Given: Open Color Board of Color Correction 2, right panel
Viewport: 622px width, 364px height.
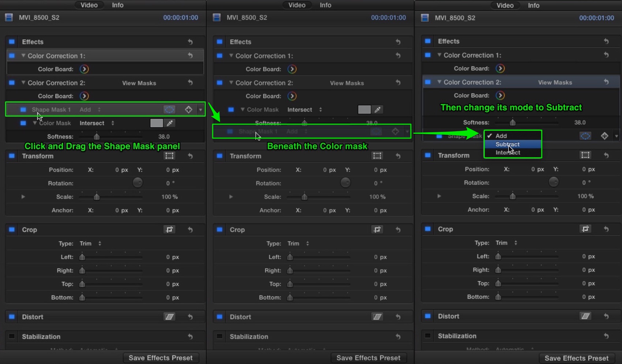Looking at the screenshot, I should coord(500,95).
